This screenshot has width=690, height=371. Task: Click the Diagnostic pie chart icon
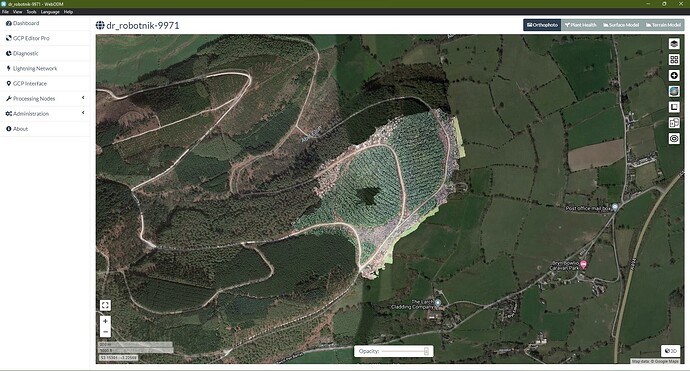pos(8,53)
